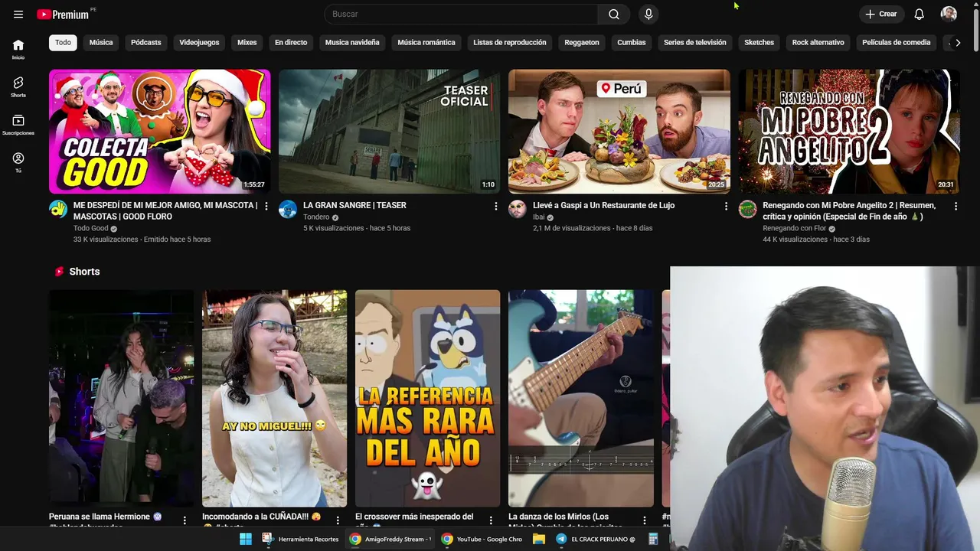Open options for Peruana se llama Hermione short
Screen dimensions: 980x551
coord(185,520)
